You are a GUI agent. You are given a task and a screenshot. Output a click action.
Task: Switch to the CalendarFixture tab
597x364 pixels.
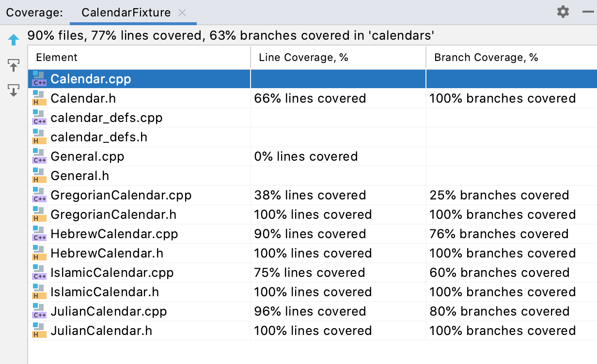click(x=126, y=13)
